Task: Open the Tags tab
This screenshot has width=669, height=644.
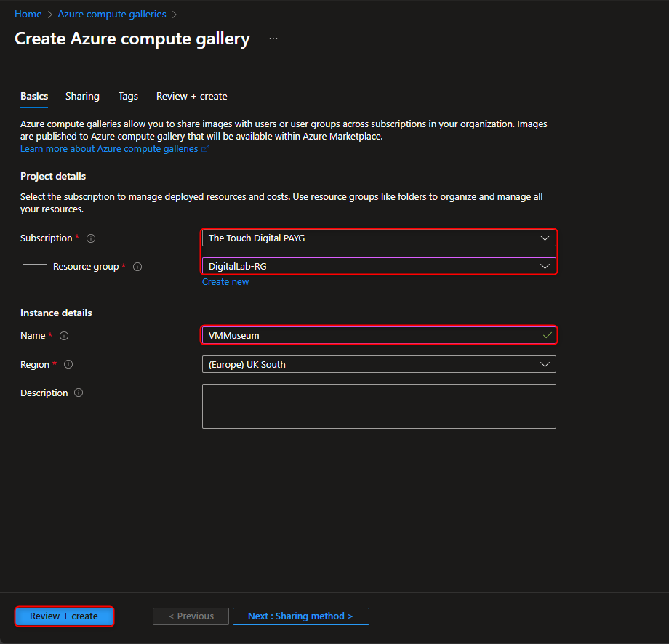Action: (128, 96)
